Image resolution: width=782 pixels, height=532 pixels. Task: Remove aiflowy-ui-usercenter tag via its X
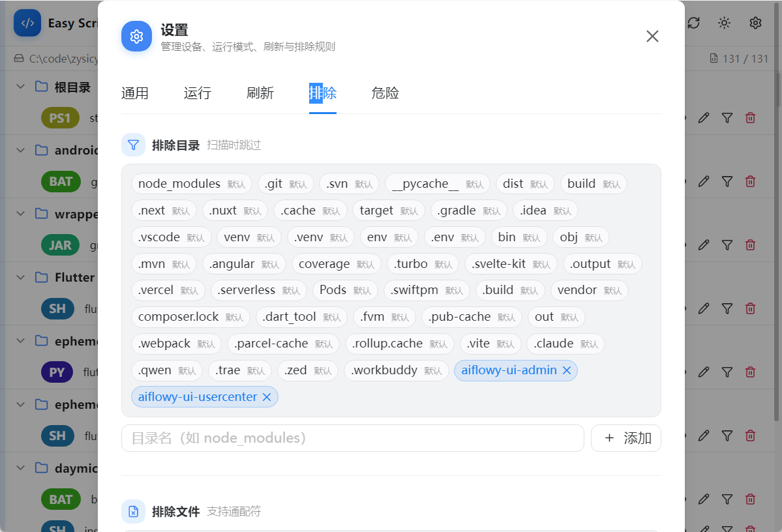(x=267, y=397)
